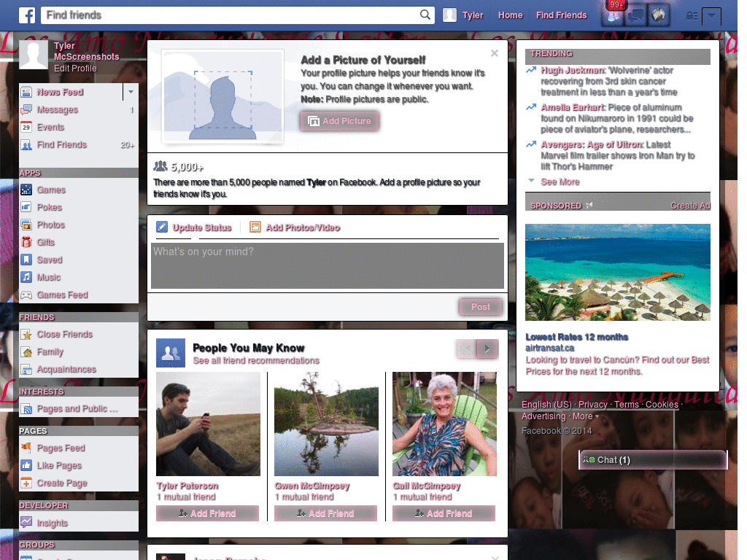This screenshot has width=747, height=560.
Task: Dismiss the Add a Picture card
Action: point(495,53)
